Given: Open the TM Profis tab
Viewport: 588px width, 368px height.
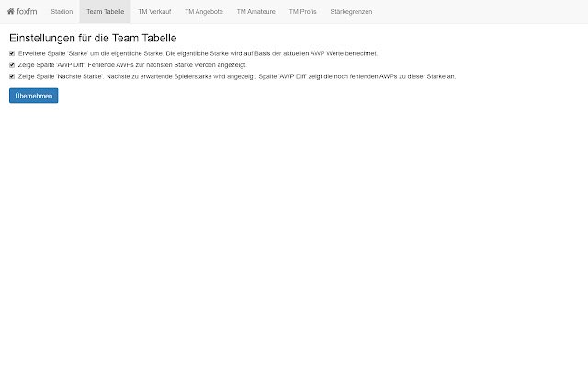Looking at the screenshot, I should pos(302,12).
